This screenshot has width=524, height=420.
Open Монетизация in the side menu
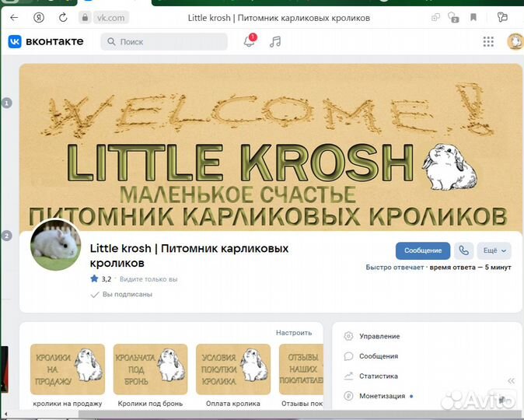(x=382, y=396)
